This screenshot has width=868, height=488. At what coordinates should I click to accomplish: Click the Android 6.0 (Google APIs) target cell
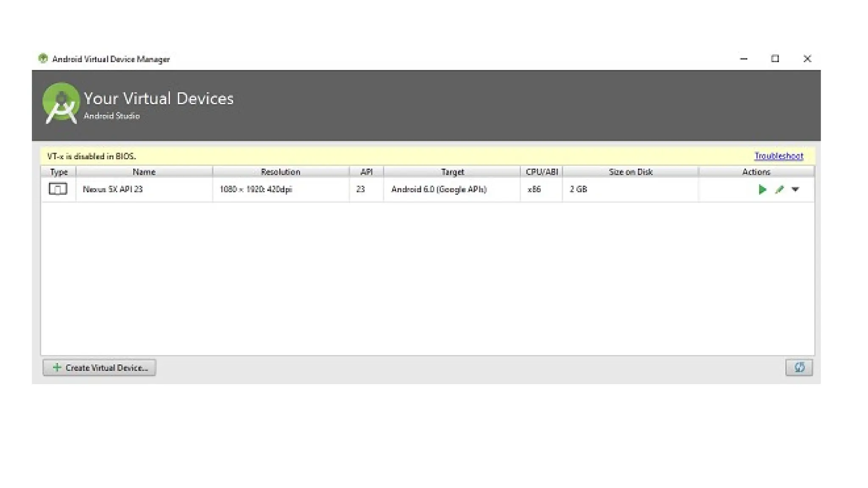tap(439, 189)
